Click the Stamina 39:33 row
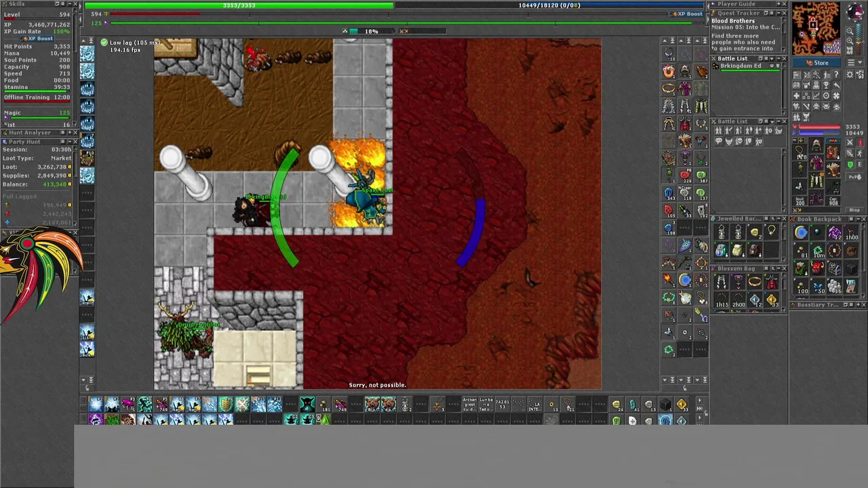 tap(37, 87)
